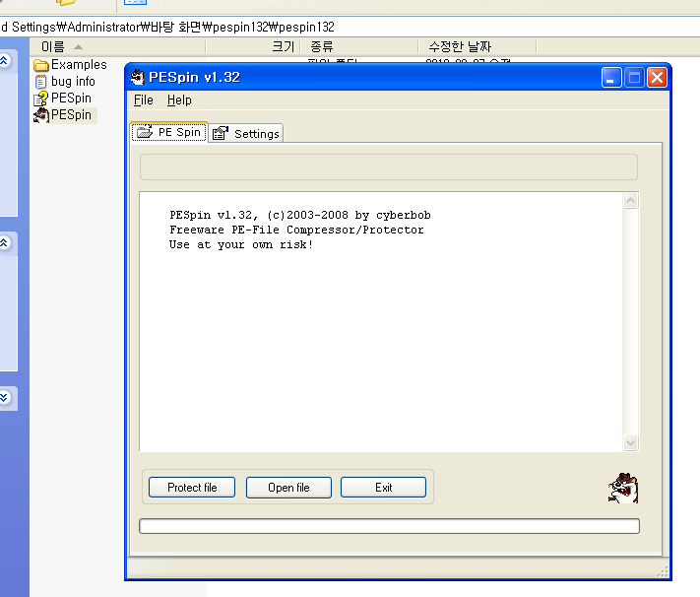Click the Exit button
The image size is (700, 597).
pos(383,488)
